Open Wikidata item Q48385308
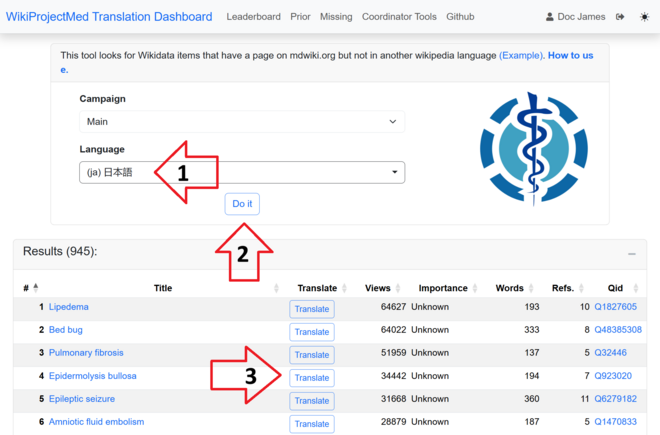660x435 pixels. 618,330
